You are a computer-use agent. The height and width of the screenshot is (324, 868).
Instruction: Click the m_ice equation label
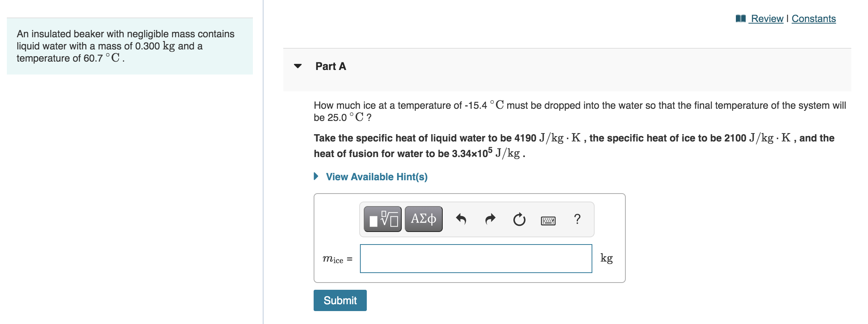(x=337, y=259)
